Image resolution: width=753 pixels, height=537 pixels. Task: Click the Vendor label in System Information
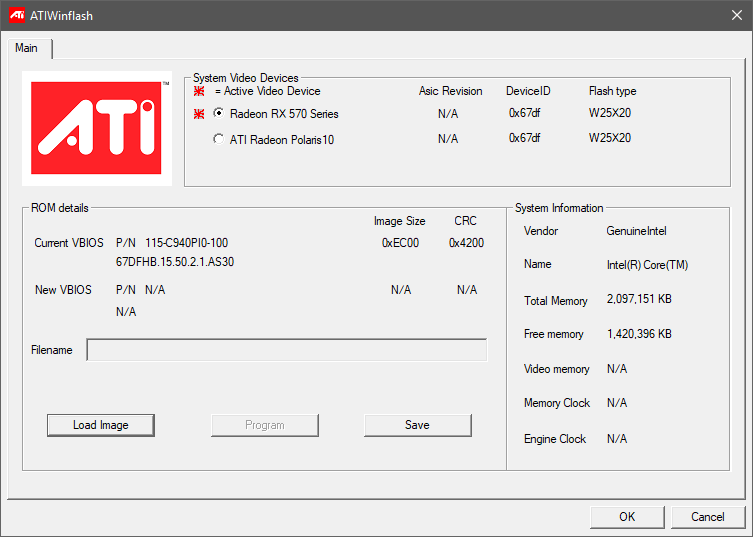point(541,231)
